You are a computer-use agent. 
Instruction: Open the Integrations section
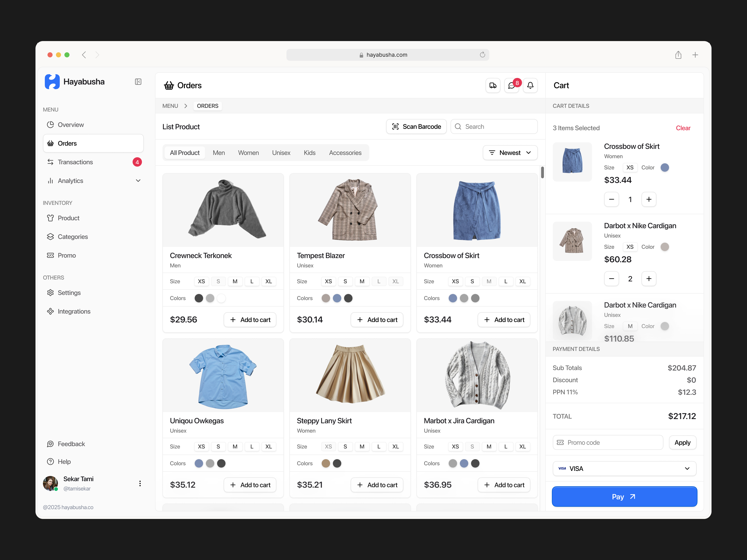[x=74, y=311]
